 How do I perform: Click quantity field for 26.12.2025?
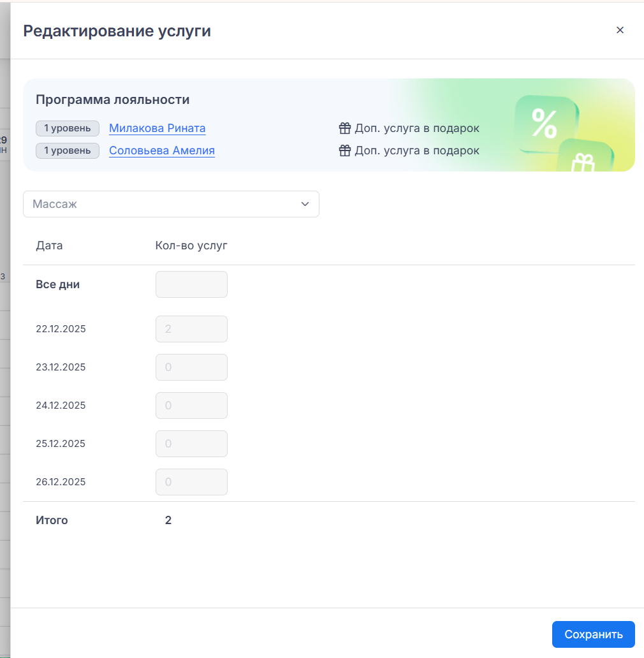click(x=191, y=482)
